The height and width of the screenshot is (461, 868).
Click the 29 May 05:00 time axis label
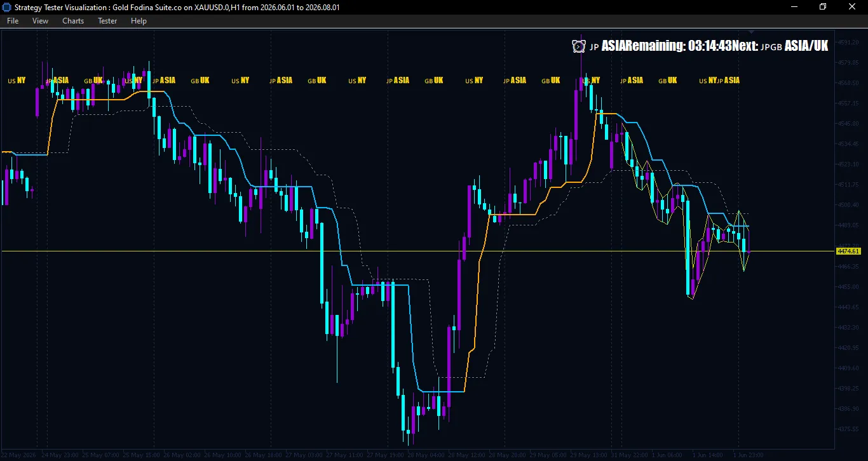click(x=548, y=455)
